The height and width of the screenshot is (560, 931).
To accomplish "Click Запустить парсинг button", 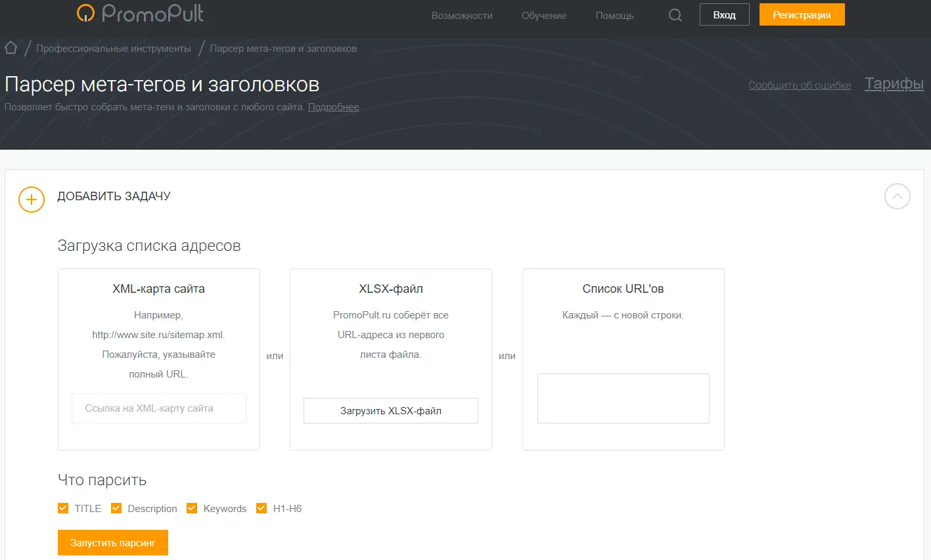I will click(113, 543).
